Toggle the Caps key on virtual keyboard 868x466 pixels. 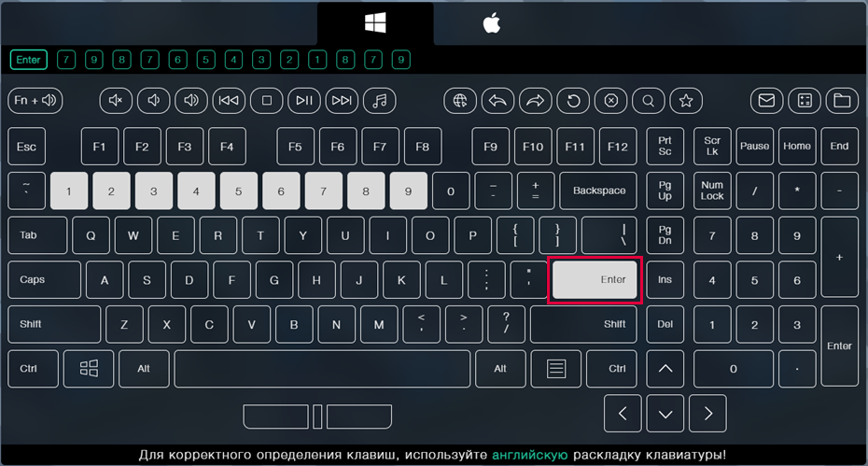tap(44, 280)
